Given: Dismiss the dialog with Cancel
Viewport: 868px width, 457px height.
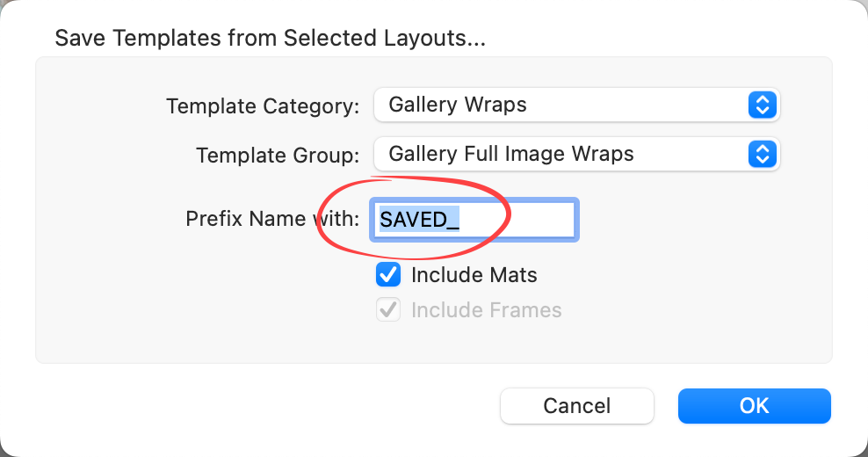Looking at the screenshot, I should [x=577, y=405].
